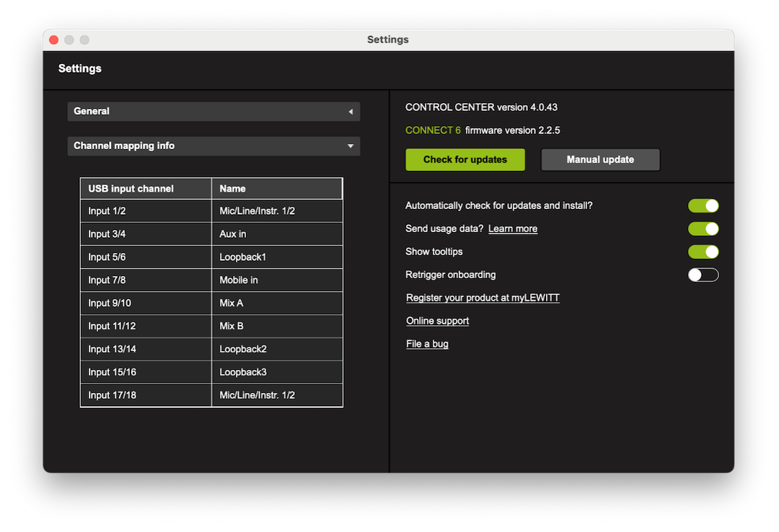
Task: Click the Loopback1 channel entry
Action: [x=277, y=257]
